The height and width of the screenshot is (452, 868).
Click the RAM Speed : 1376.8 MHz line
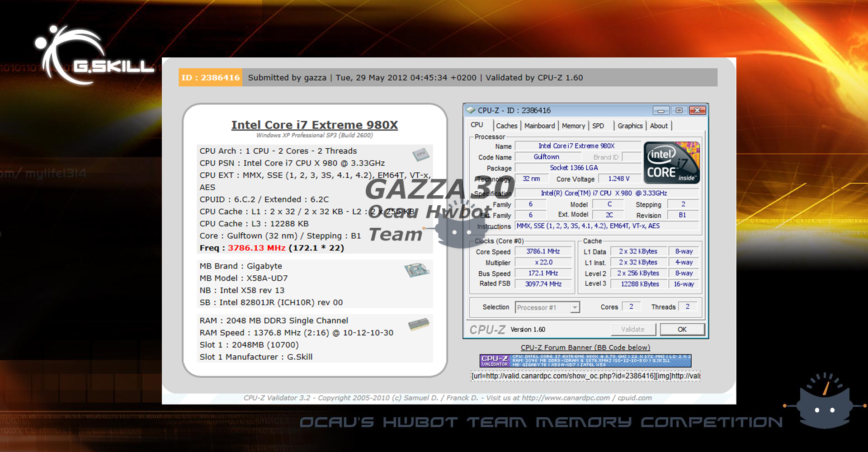click(297, 332)
